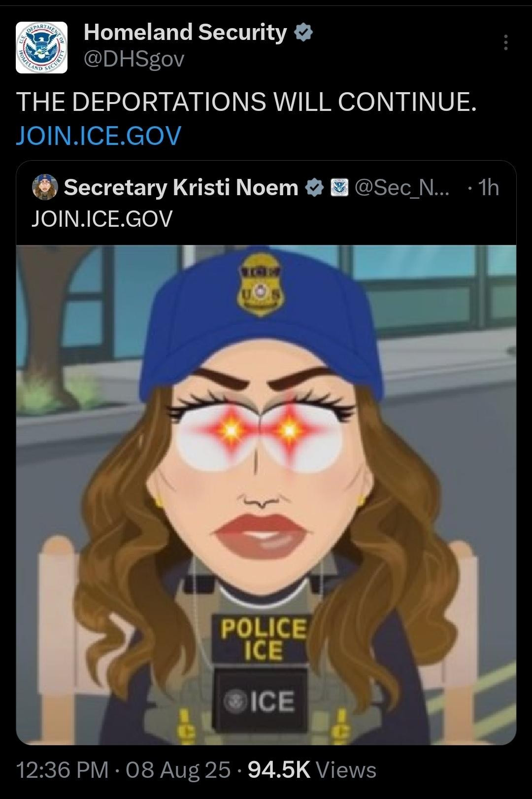The height and width of the screenshot is (799, 532).
Task: Tap the Secretary Kristi Noem display name
Action: pos(181,187)
